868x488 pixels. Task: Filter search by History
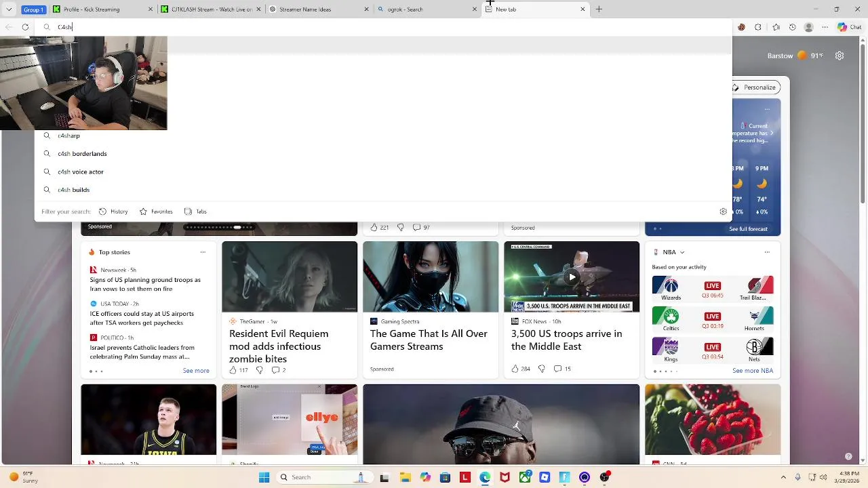pyautogui.click(x=113, y=211)
